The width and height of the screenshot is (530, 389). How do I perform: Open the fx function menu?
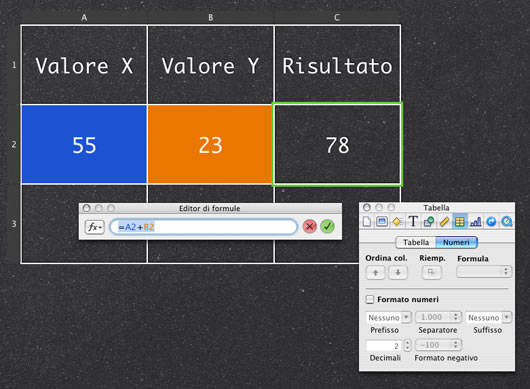(95, 227)
